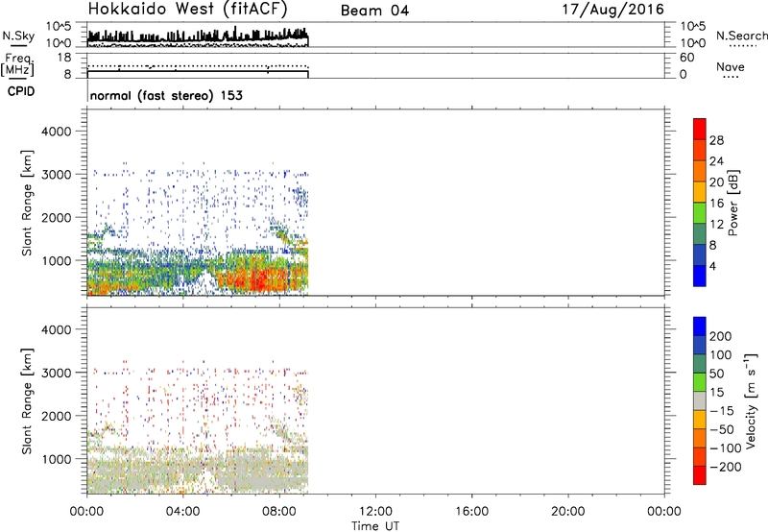Select the text normal (fast stereo) 153

pyautogui.click(x=166, y=95)
